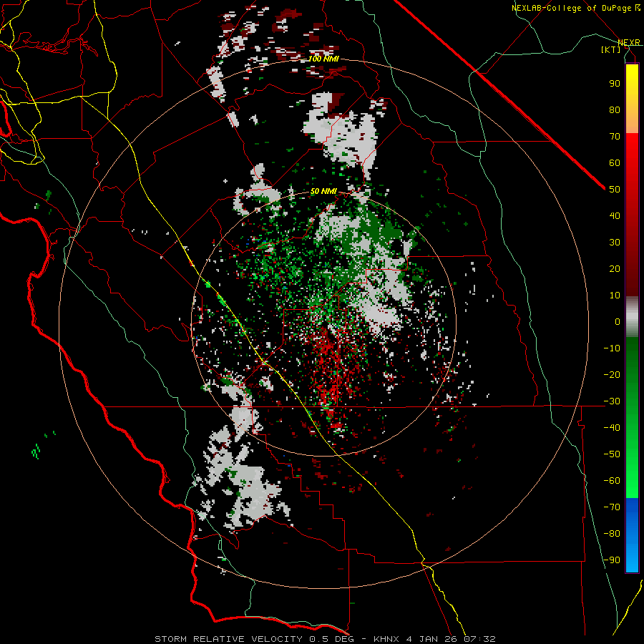
Task: Click the '80' value on the velocity scale
Action: 615,109
